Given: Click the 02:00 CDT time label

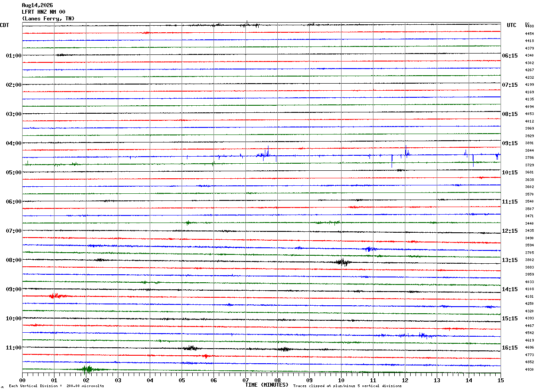Looking at the screenshot, I should click(14, 85).
